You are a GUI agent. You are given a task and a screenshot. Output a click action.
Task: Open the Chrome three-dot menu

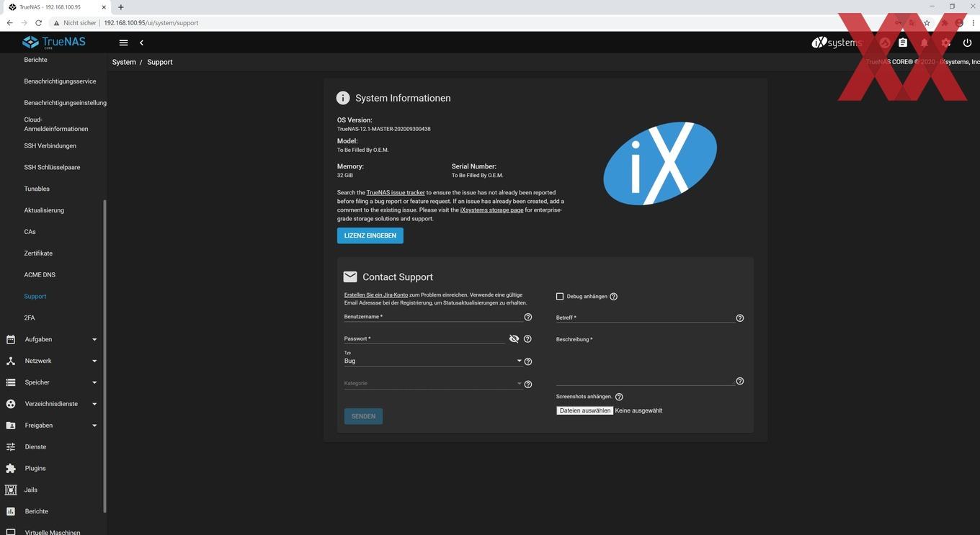tap(972, 22)
